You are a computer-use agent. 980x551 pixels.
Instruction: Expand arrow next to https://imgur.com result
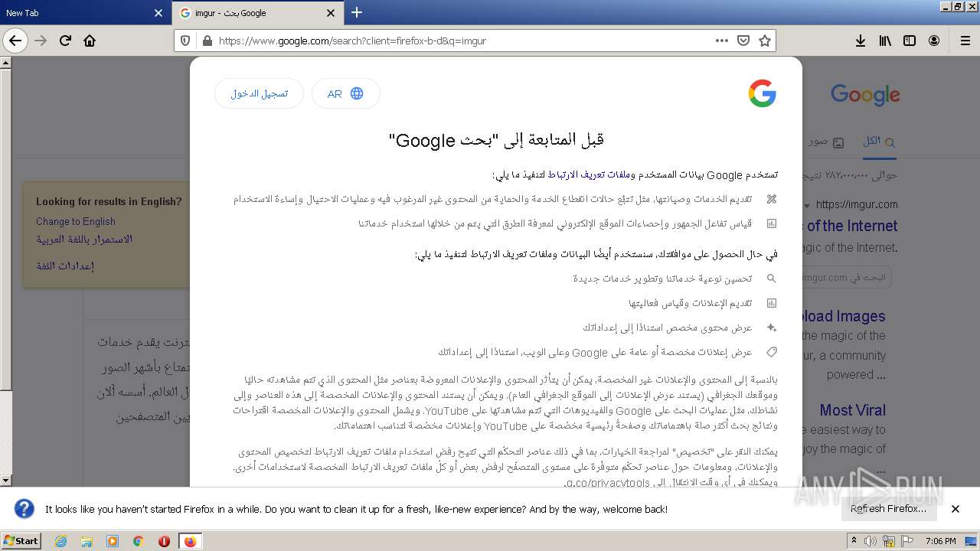(x=806, y=205)
